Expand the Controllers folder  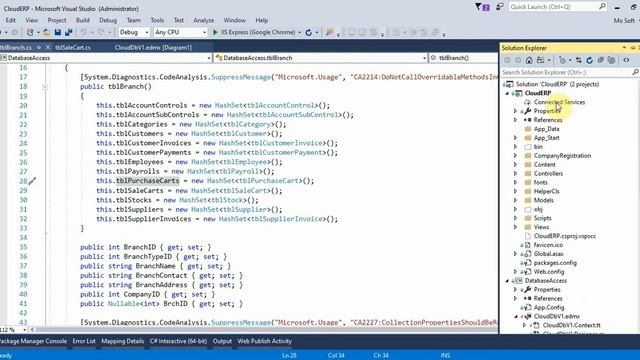tap(516, 173)
